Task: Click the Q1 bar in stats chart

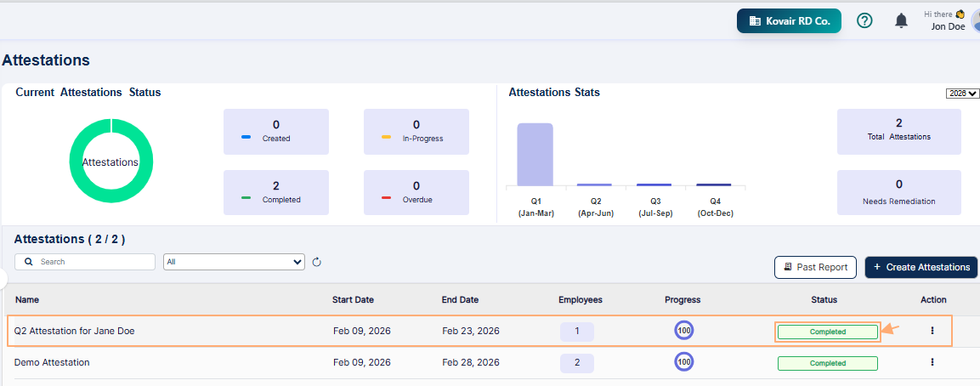Action: pyautogui.click(x=535, y=154)
